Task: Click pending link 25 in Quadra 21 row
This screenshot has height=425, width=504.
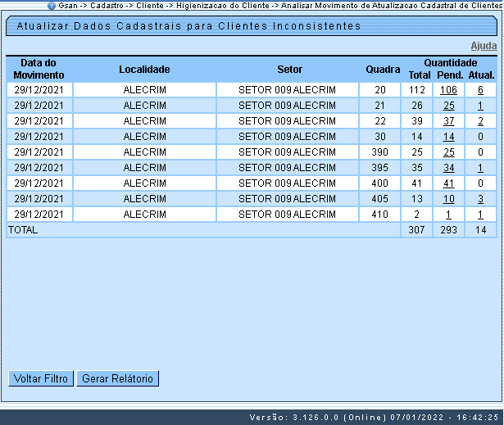Action: pyautogui.click(x=448, y=106)
